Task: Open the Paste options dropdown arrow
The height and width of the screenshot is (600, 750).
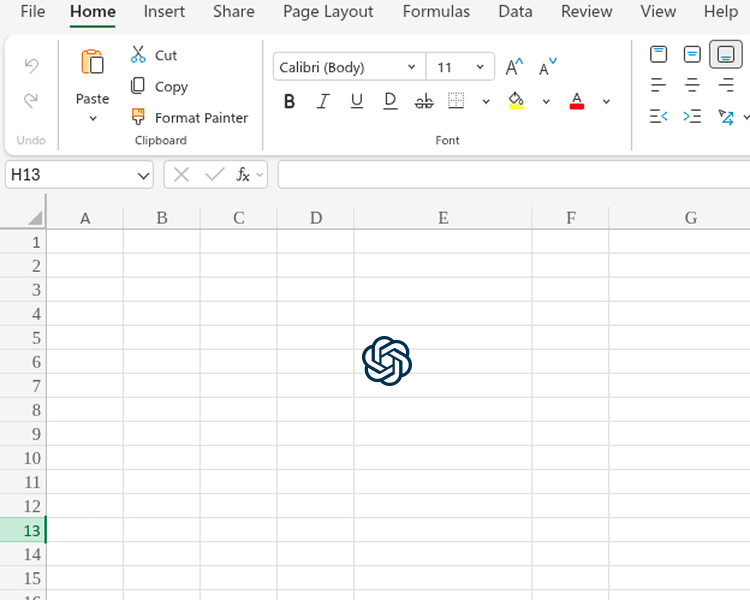Action: click(93, 118)
